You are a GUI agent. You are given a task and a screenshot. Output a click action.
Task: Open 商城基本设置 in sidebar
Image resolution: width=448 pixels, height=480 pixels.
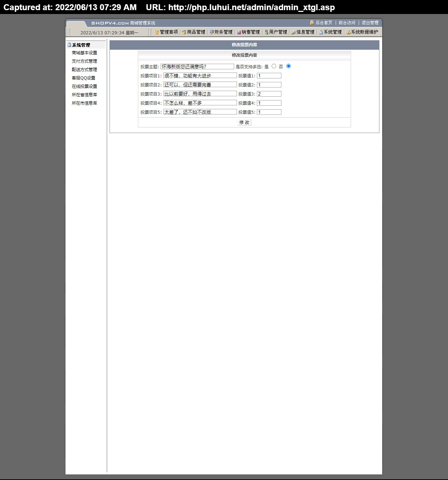[84, 53]
